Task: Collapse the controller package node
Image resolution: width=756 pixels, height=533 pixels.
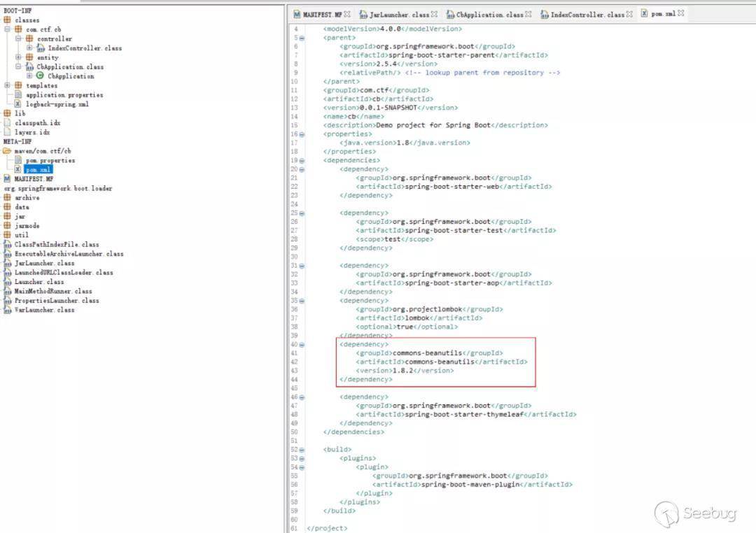Action: (x=18, y=38)
